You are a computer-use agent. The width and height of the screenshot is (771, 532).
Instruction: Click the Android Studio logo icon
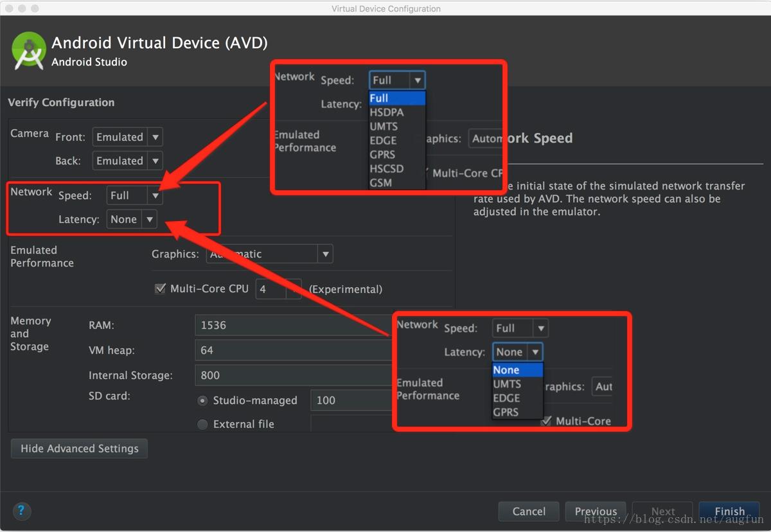29,51
